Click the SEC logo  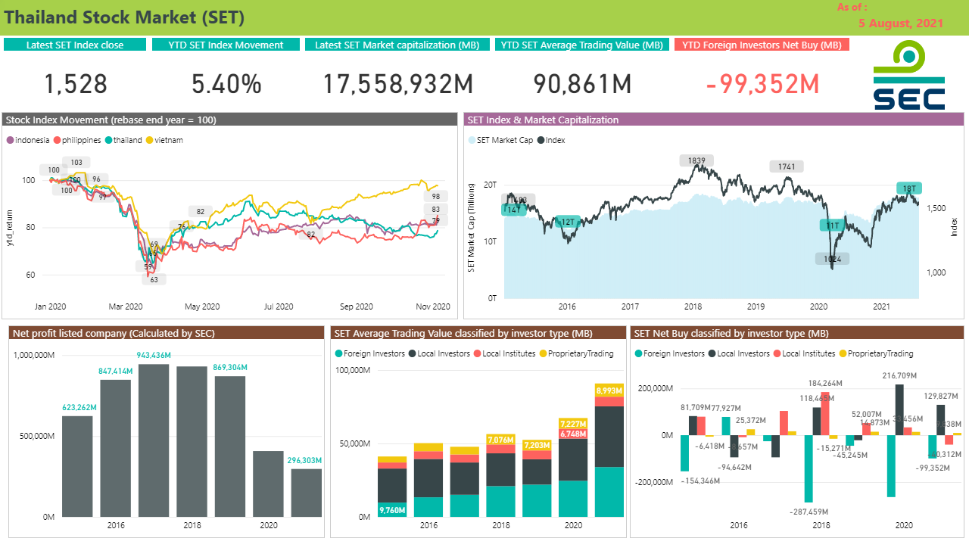click(909, 76)
